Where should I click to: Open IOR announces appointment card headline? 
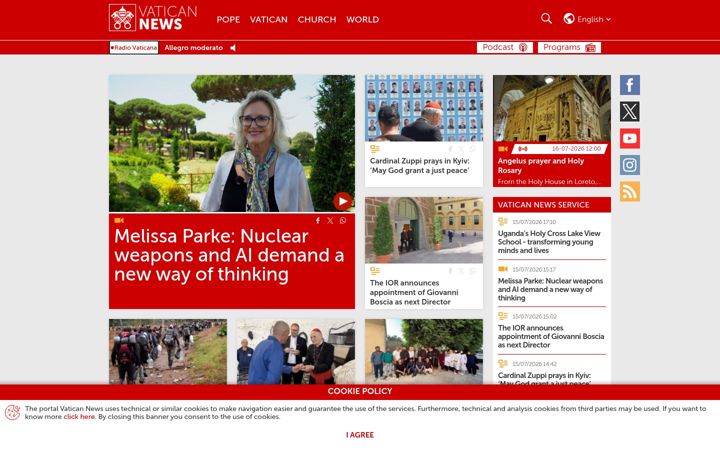tap(414, 292)
